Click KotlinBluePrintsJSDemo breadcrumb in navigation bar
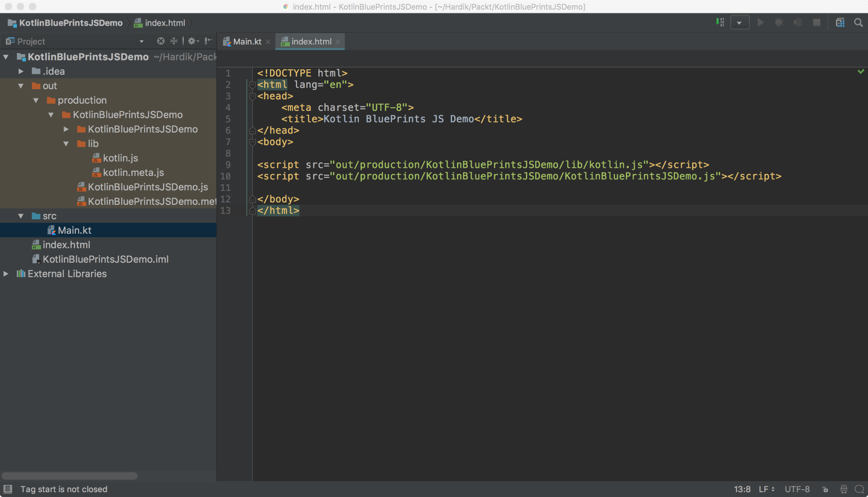This screenshot has width=868, height=497. tap(65, 23)
